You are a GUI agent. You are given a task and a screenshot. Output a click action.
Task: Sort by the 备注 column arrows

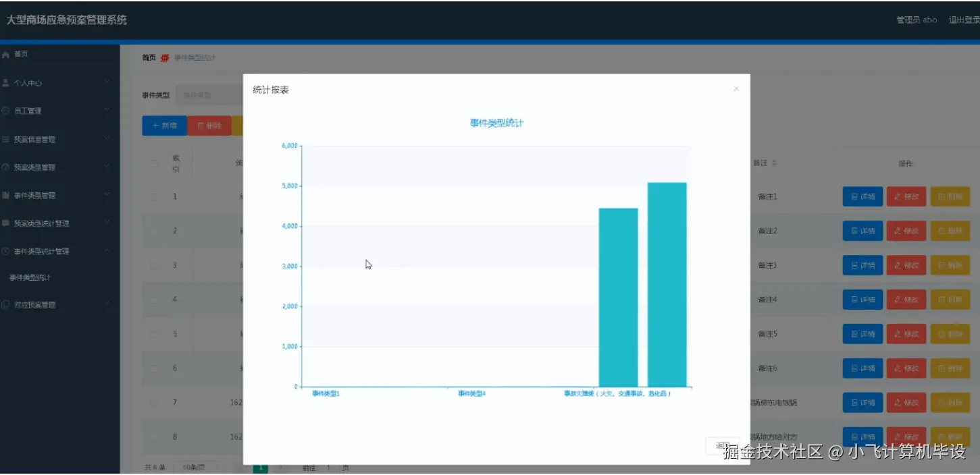[x=775, y=163]
